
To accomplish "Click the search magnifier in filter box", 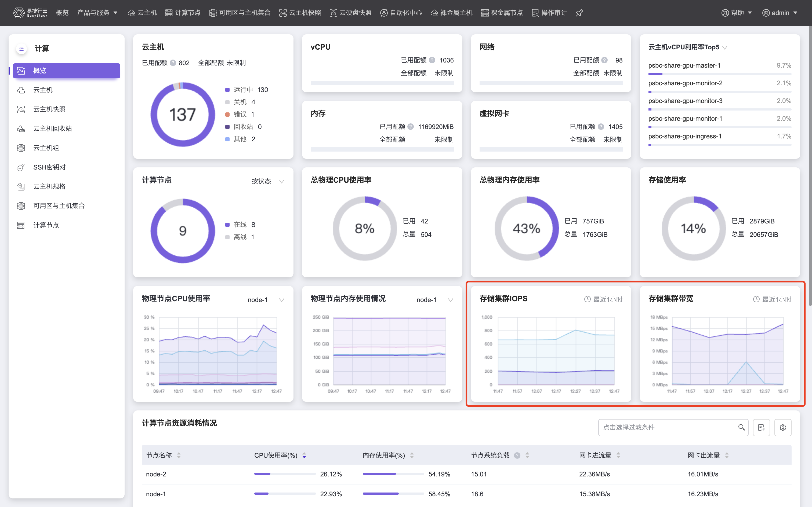I will point(741,427).
